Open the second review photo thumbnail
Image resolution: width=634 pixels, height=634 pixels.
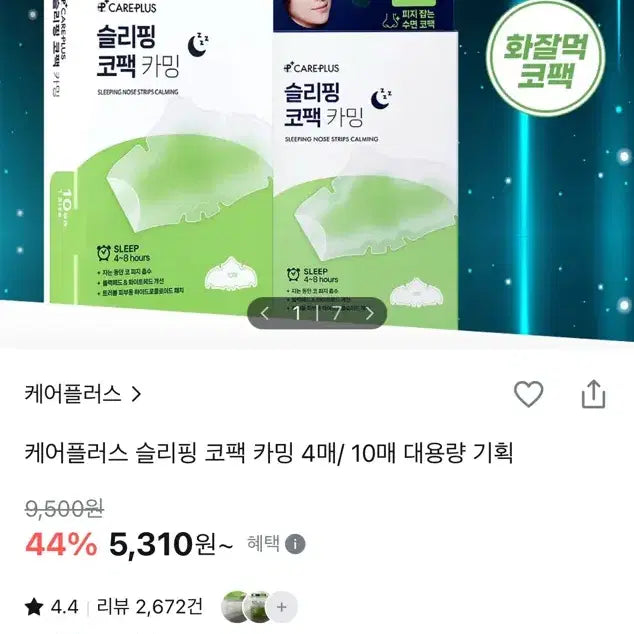(257, 607)
